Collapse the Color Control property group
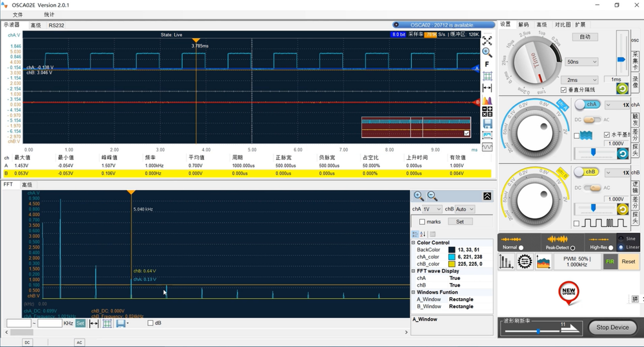The width and height of the screenshot is (644, 347). tap(413, 243)
